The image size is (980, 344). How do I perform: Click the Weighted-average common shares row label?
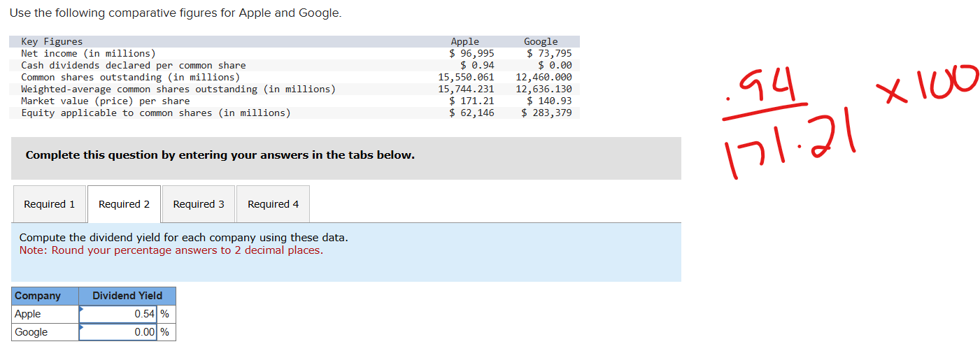178,89
